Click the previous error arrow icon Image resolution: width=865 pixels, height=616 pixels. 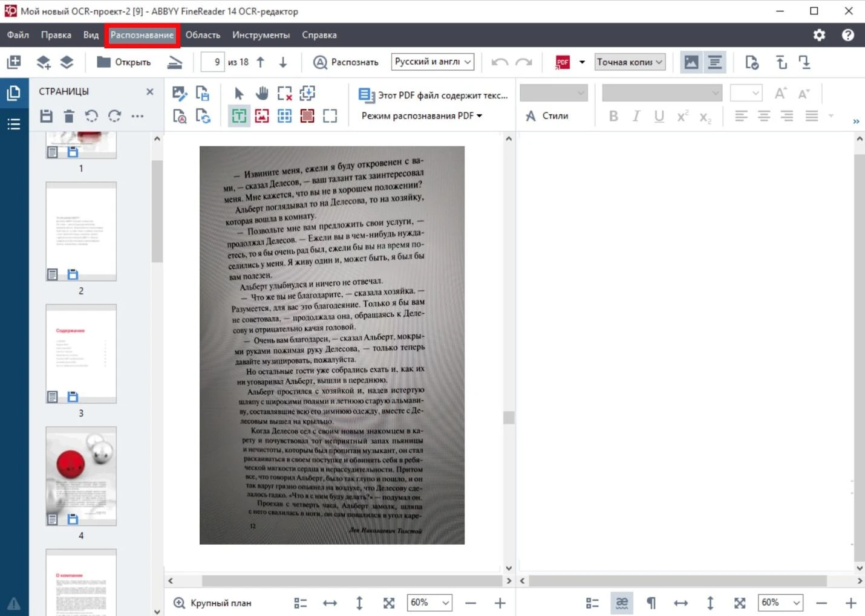(x=782, y=62)
